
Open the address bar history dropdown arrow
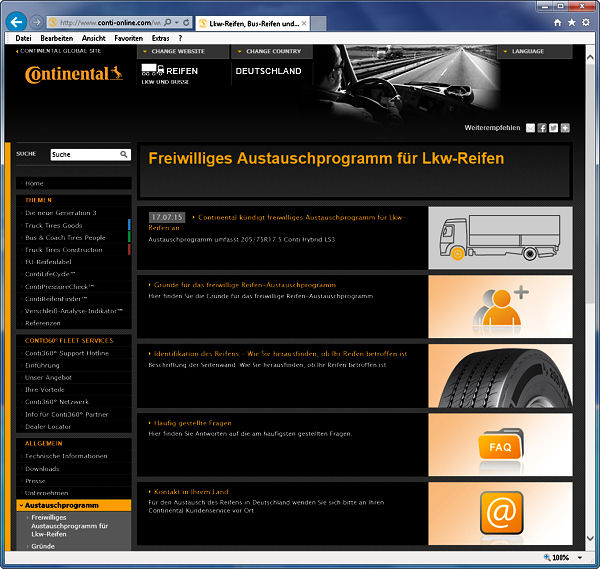coord(177,23)
